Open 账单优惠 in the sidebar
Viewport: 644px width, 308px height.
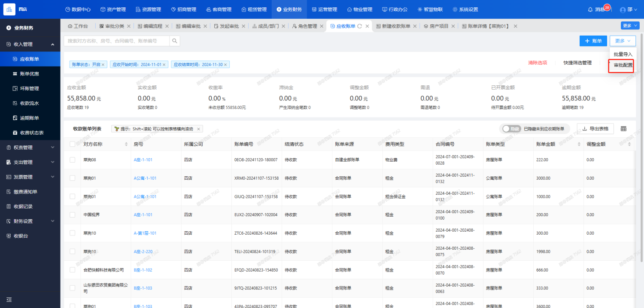(30, 74)
